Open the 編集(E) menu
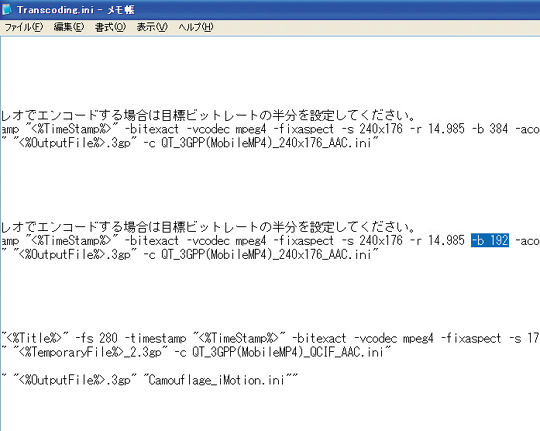Viewport: 540px width, 431px height. tap(69, 27)
